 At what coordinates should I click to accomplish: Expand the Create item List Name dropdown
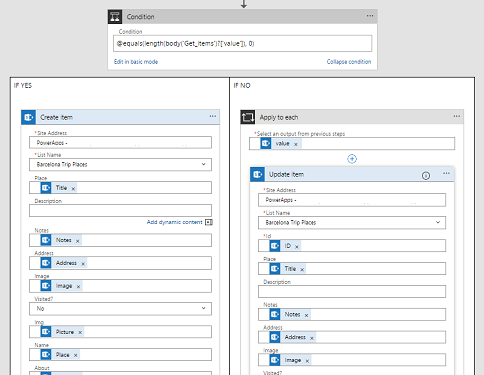[204, 164]
